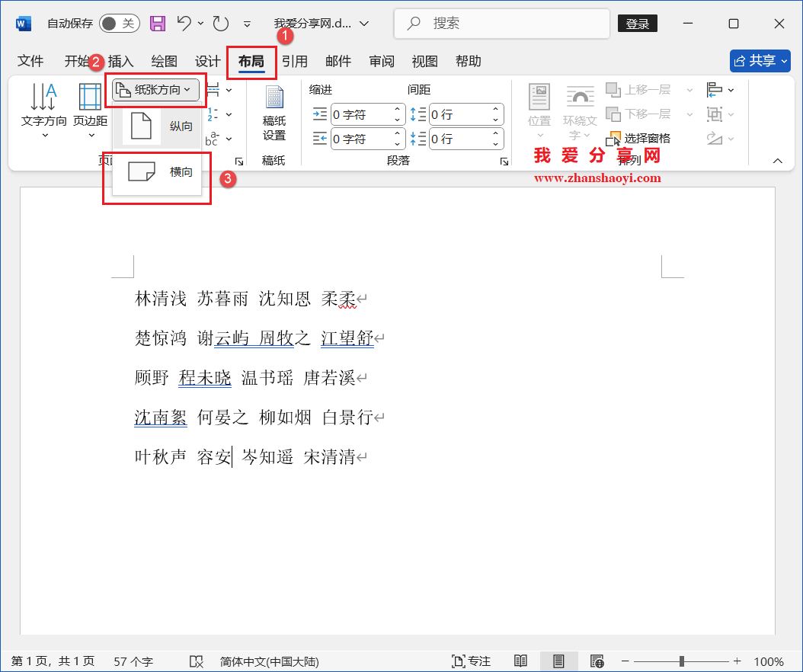Click the 环绕文字 wrap text button
This screenshot has width=803, height=672.
tap(580, 114)
